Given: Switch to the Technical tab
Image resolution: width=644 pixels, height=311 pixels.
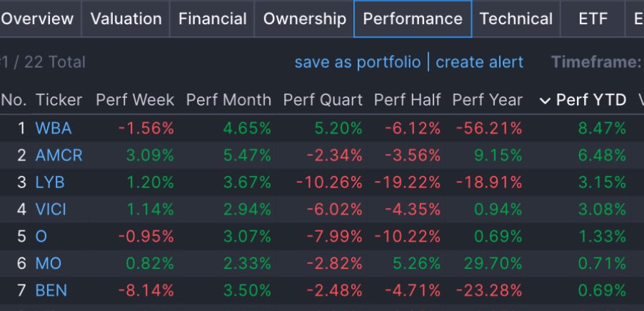Looking at the screenshot, I should click(516, 19).
